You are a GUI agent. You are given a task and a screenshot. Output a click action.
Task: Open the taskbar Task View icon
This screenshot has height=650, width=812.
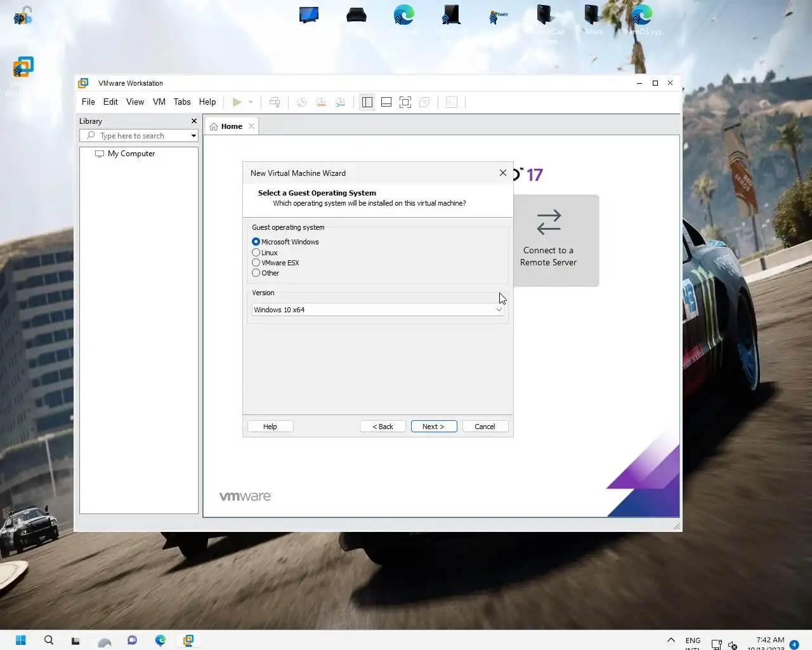(x=75, y=640)
